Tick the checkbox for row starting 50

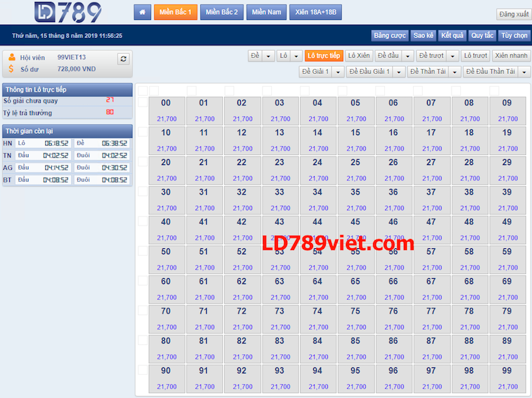pos(143,251)
